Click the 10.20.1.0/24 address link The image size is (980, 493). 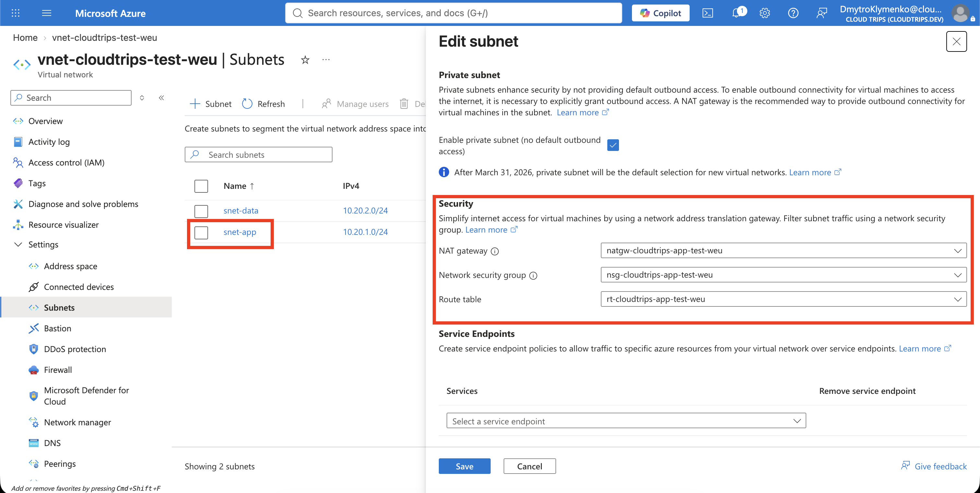pyautogui.click(x=365, y=232)
